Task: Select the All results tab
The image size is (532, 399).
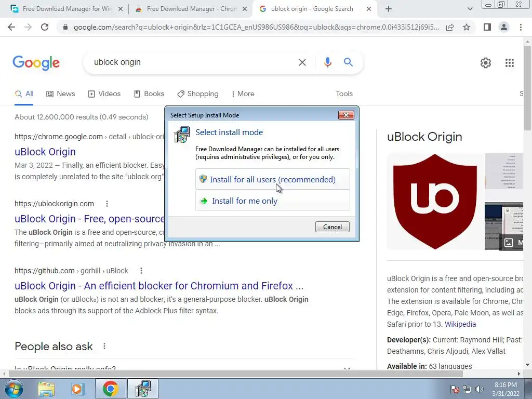Action: pyautogui.click(x=24, y=94)
